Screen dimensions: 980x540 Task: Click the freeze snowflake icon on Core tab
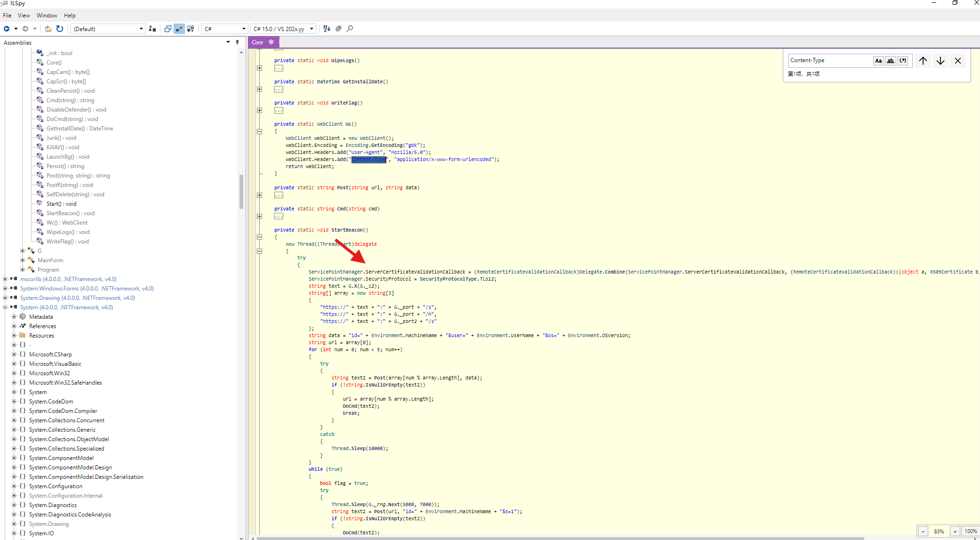coord(271,42)
